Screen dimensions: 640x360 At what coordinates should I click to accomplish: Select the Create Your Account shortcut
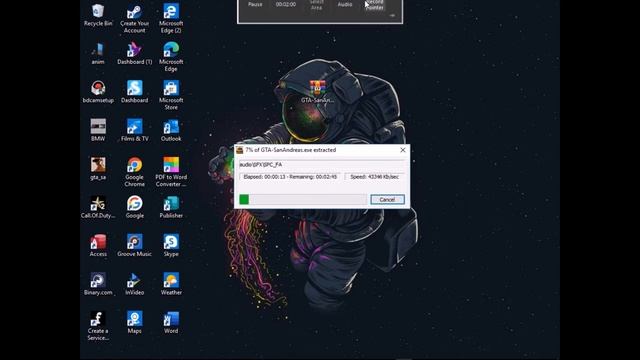[134, 19]
